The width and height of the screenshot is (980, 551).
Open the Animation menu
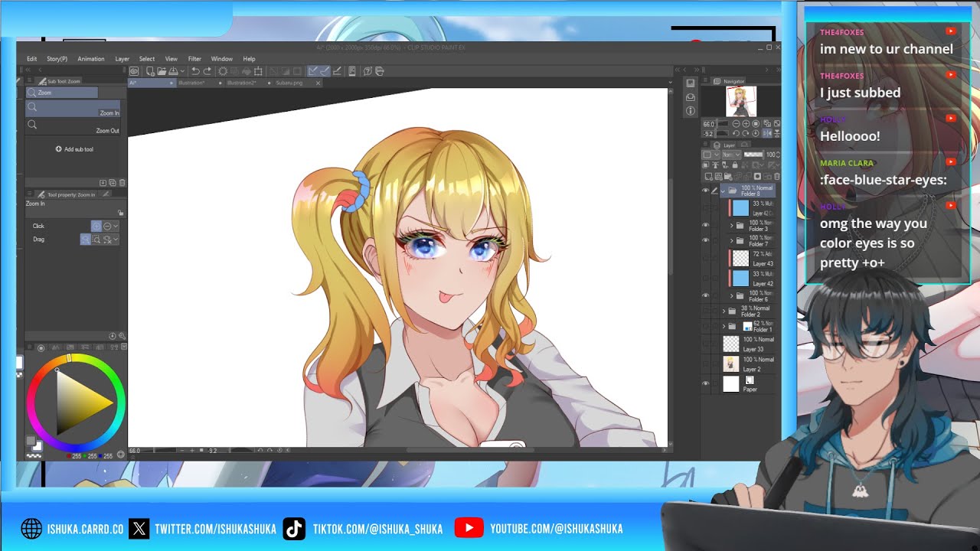[90, 59]
